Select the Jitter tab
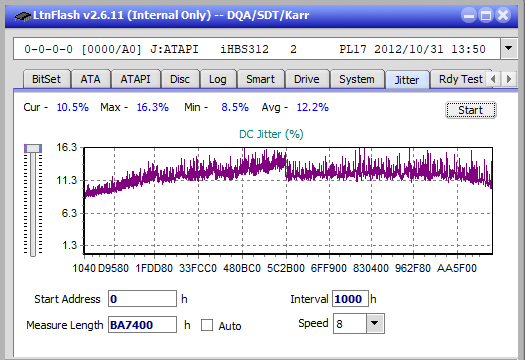This screenshot has width=525, height=360. 407,80
